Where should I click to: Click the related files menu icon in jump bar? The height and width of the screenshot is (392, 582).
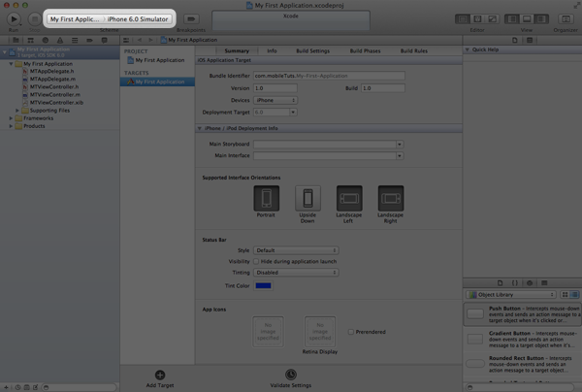126,40
